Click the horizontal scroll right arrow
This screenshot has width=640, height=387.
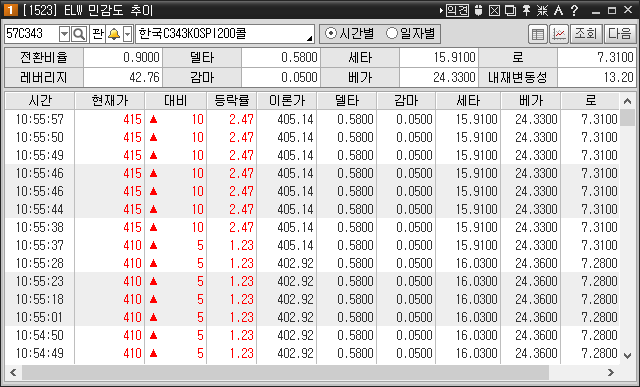point(611,372)
